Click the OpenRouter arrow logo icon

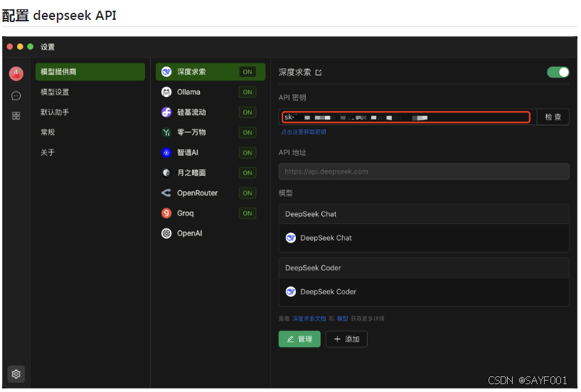(166, 193)
